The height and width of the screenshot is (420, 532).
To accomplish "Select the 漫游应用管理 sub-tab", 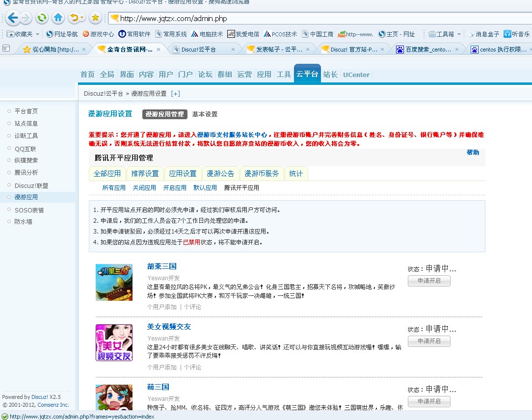I will 165,114.
